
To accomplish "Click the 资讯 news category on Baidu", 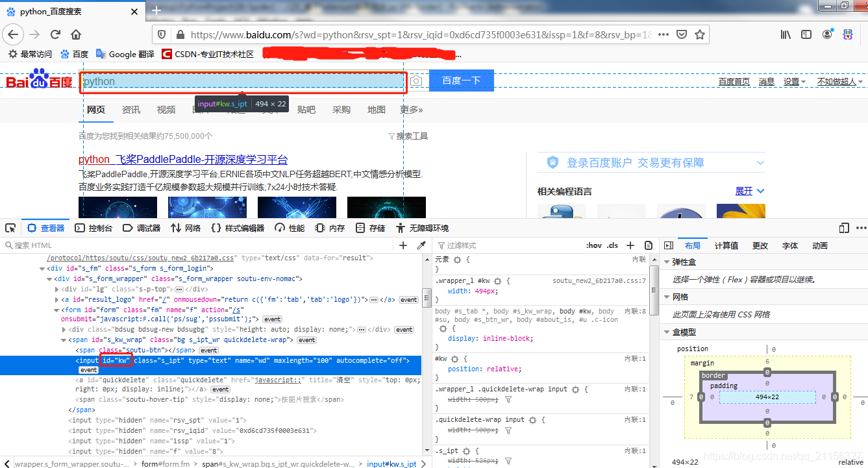I will click(131, 110).
